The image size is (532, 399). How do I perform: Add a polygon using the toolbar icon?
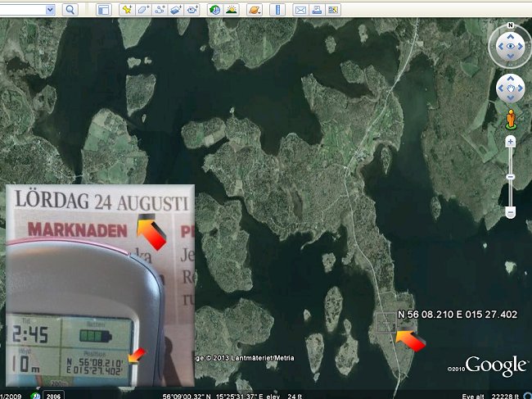[x=143, y=10]
